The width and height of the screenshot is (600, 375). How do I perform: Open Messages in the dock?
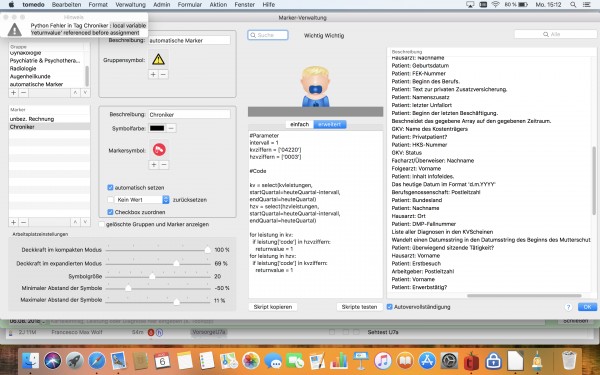(x=273, y=360)
